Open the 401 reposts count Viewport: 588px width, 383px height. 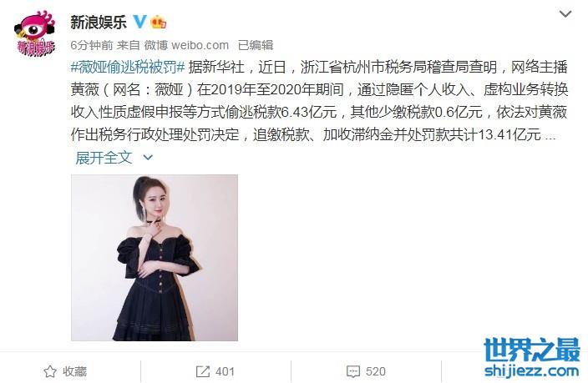coord(225,372)
